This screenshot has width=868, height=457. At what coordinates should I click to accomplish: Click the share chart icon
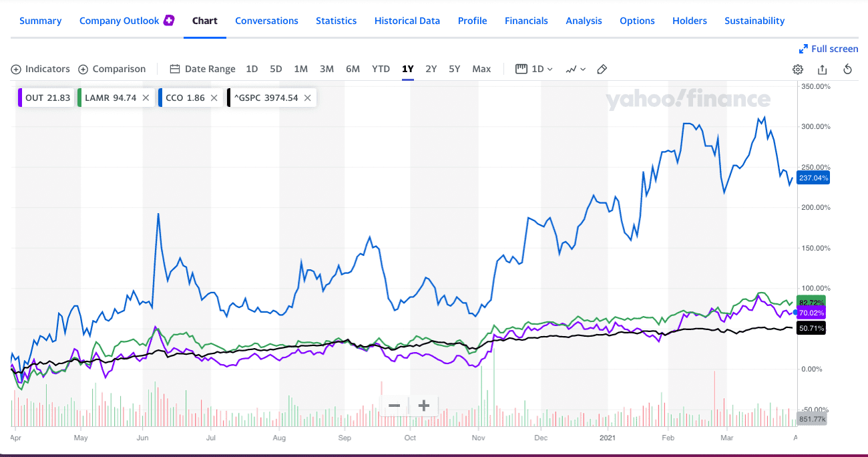point(822,69)
